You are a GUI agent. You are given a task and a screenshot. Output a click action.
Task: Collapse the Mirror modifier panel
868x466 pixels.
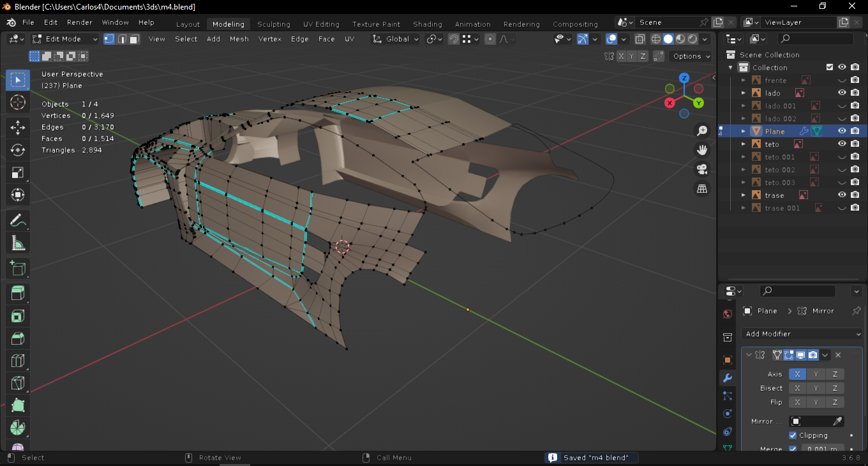(x=749, y=355)
